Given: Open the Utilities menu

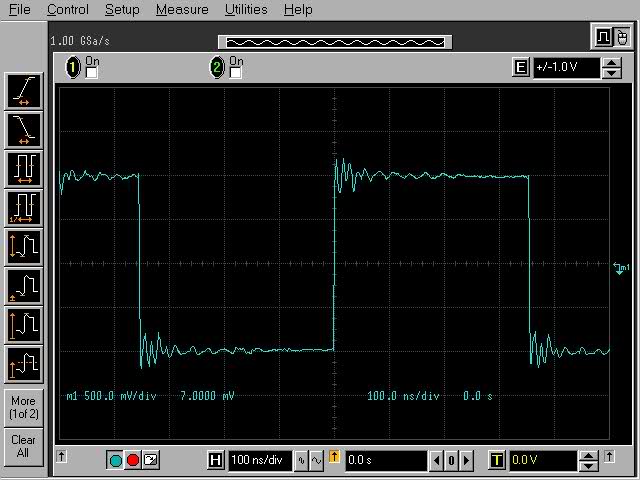Looking at the screenshot, I should [x=246, y=9].
